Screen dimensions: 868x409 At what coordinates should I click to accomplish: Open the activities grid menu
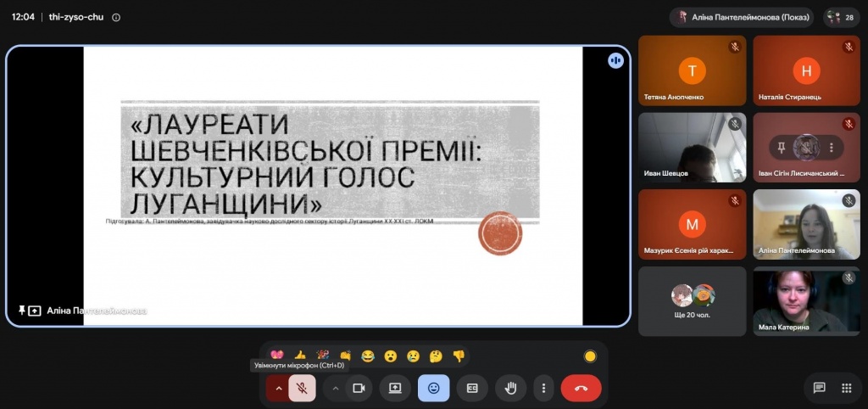pos(846,388)
